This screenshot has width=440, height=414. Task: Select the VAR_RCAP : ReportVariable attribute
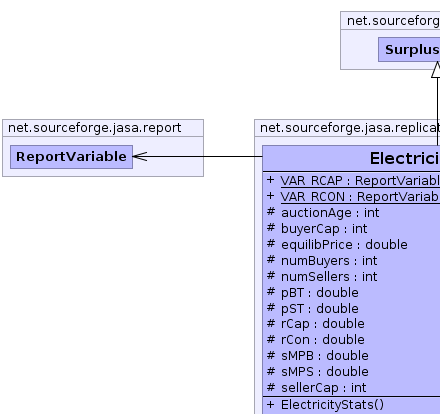[x=353, y=181]
